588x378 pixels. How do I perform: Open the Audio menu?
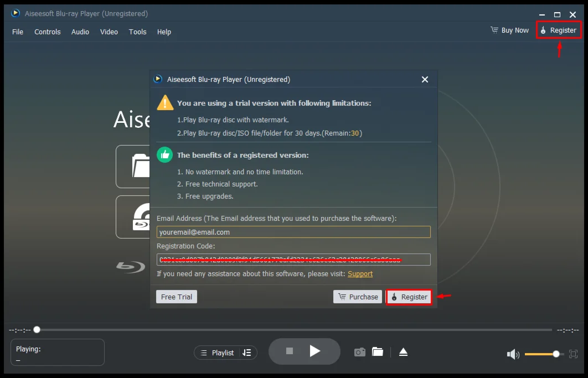80,32
